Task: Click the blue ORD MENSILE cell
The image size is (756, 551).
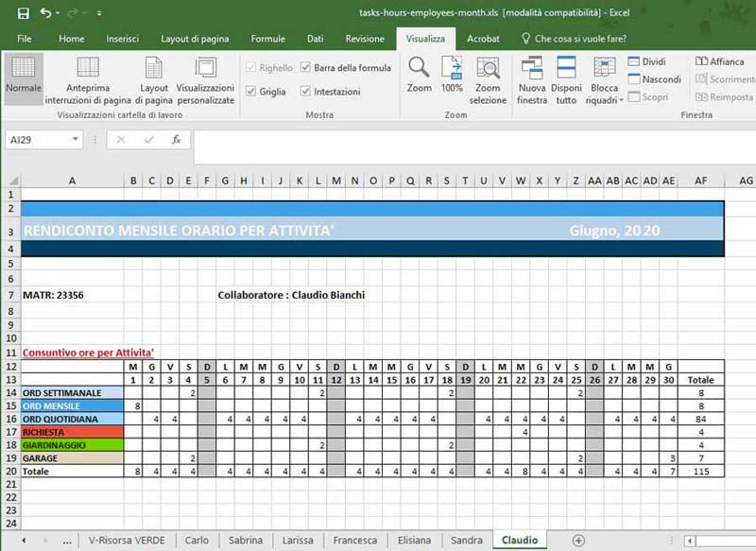Action: coord(73,405)
